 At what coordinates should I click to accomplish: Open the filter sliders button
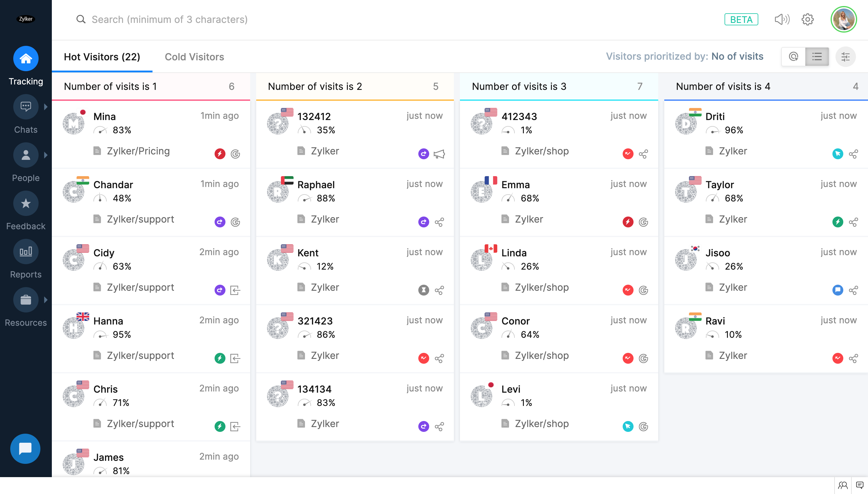[x=846, y=57]
